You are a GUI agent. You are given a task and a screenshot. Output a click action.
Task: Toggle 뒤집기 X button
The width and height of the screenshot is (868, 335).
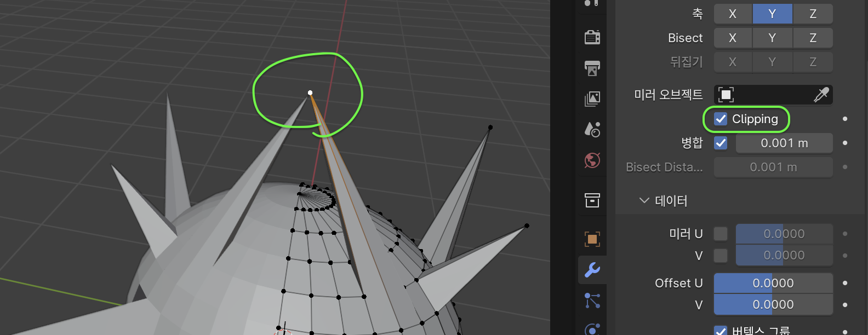click(733, 62)
